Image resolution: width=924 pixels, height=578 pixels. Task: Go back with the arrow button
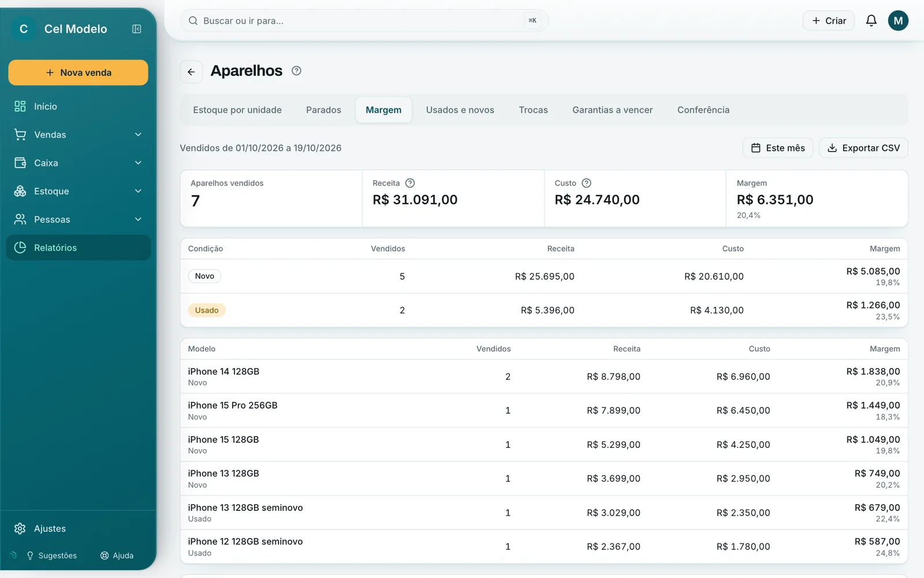click(191, 72)
